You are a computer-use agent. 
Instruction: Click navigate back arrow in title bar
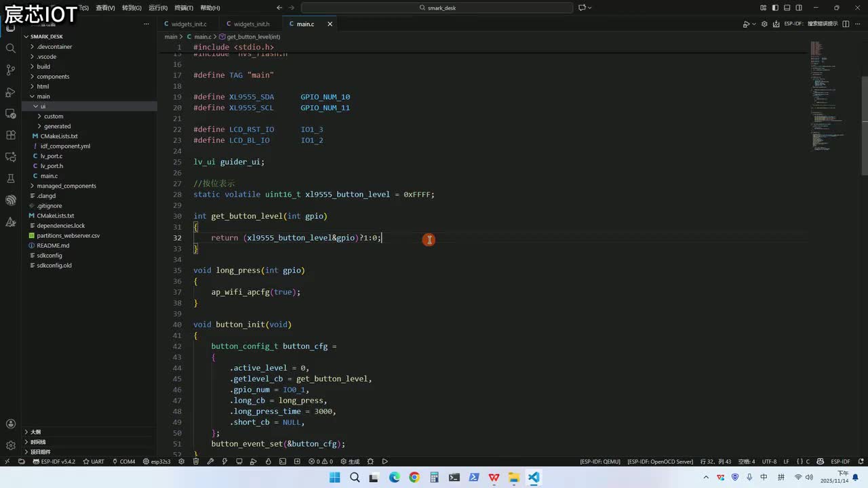[x=279, y=7]
